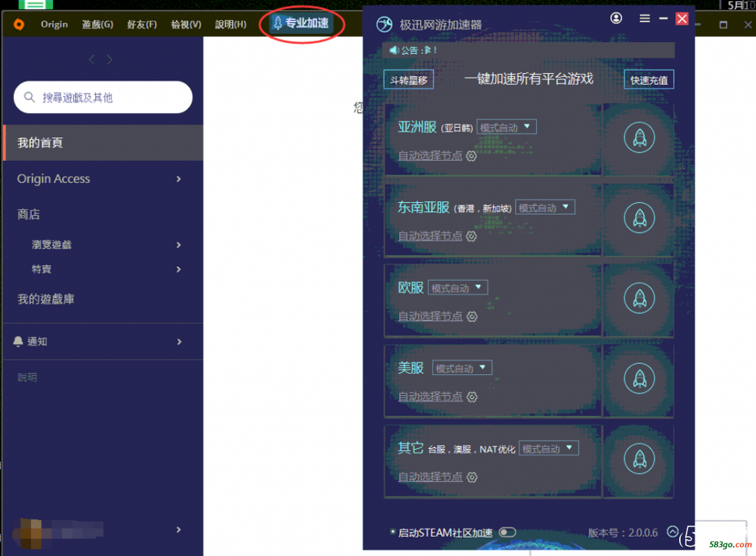The height and width of the screenshot is (556, 756).
Task: Start acceleration with 东南亚服 rocket icon
Action: pyautogui.click(x=639, y=218)
